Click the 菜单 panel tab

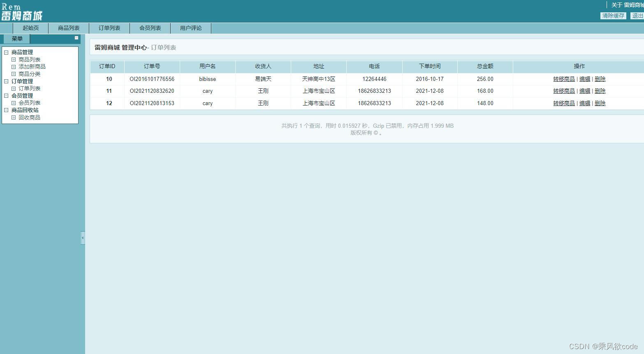pos(17,39)
